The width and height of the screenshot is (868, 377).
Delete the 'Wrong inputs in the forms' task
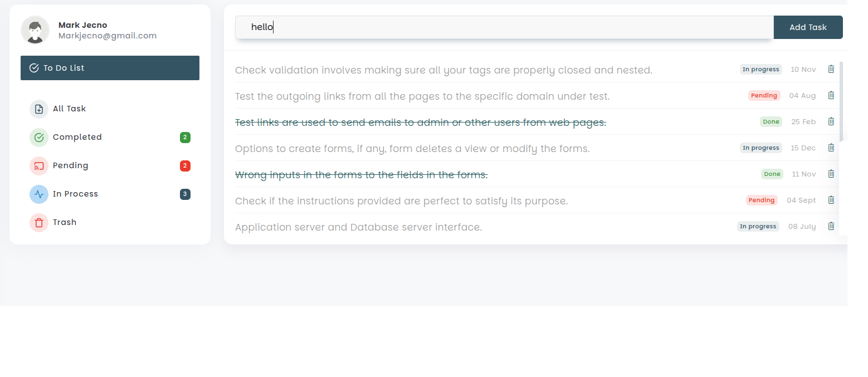tap(831, 174)
